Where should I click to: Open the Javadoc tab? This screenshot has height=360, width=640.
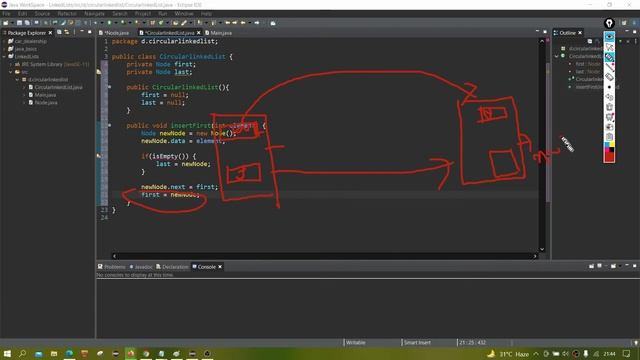pos(141,267)
